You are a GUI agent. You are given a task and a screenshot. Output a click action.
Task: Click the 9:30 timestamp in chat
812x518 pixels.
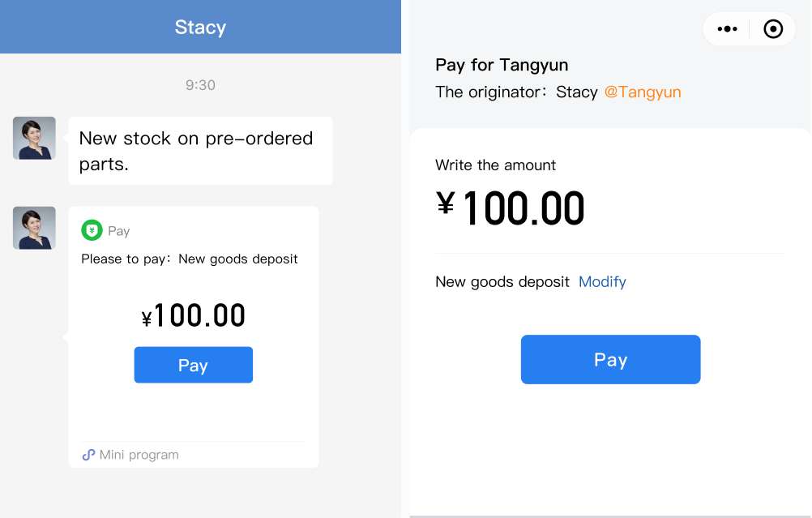(x=200, y=85)
